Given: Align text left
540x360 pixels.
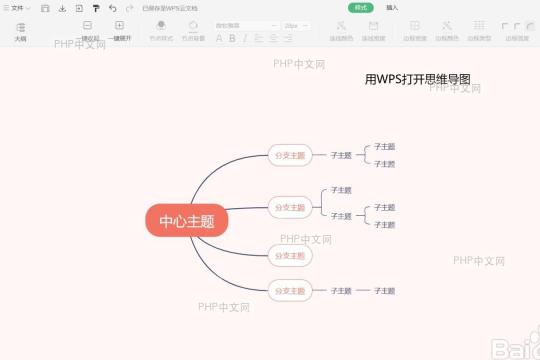Looking at the screenshot, I should coord(259,38).
